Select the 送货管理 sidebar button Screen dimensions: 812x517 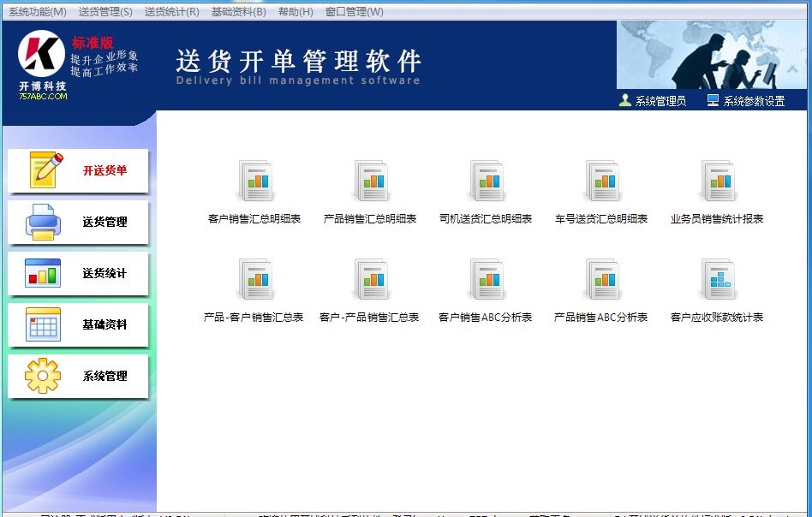(x=78, y=223)
